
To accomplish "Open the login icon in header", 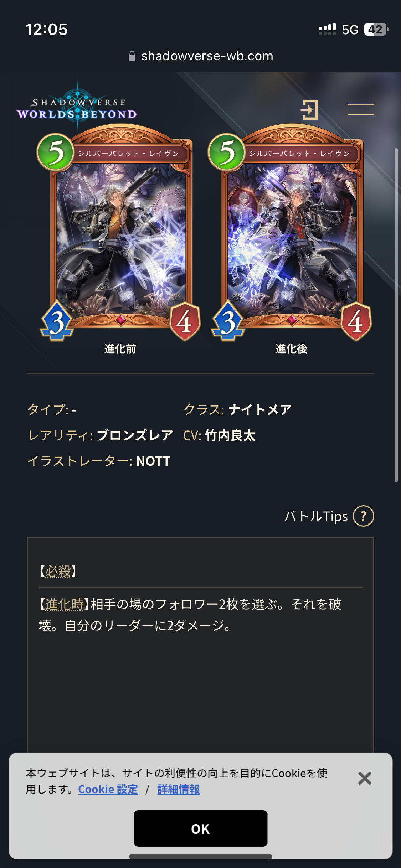I will (x=309, y=110).
